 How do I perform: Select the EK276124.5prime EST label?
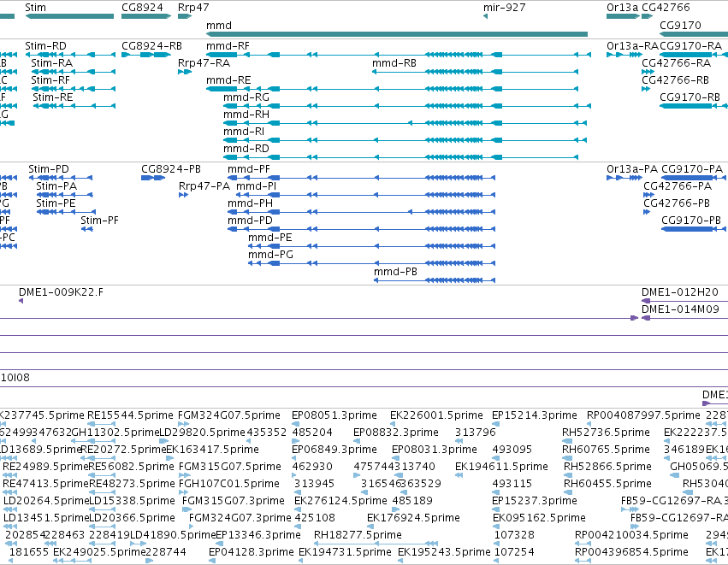[x=340, y=501]
